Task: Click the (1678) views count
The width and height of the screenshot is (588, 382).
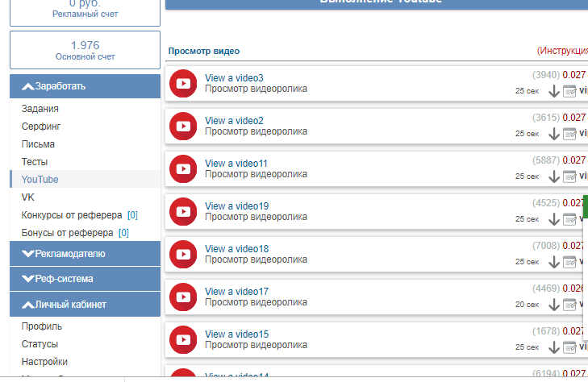Action: (546, 331)
